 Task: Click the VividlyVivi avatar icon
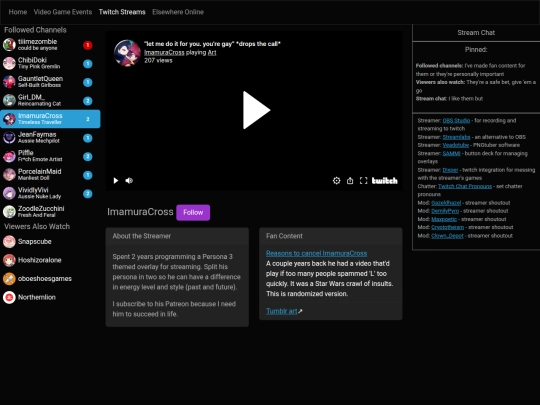click(9, 194)
